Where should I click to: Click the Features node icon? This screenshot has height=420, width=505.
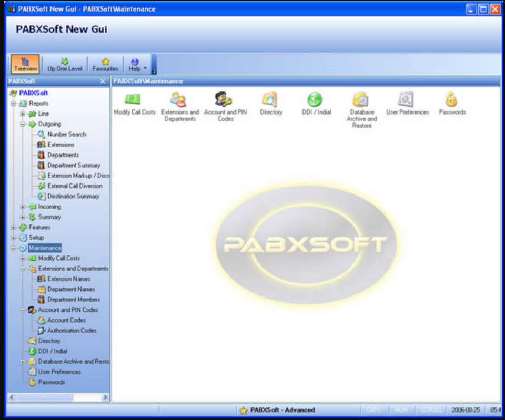click(x=23, y=227)
